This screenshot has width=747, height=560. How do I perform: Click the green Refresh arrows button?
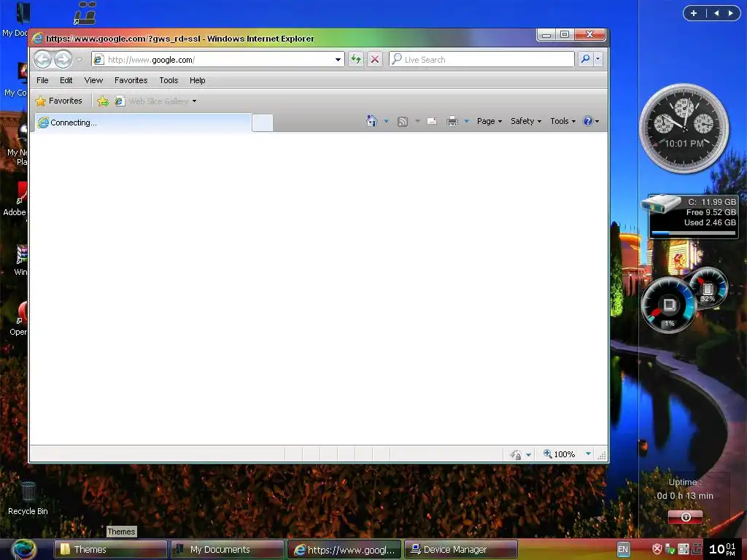(x=356, y=60)
